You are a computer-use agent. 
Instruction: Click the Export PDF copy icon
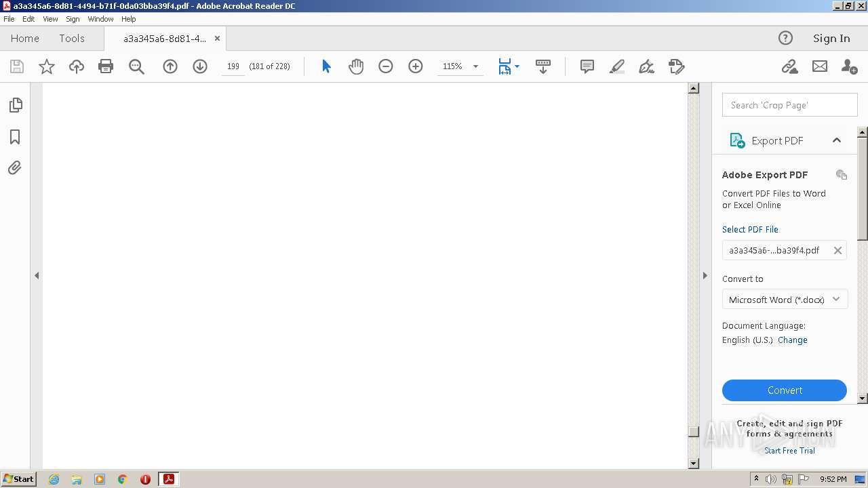click(842, 175)
